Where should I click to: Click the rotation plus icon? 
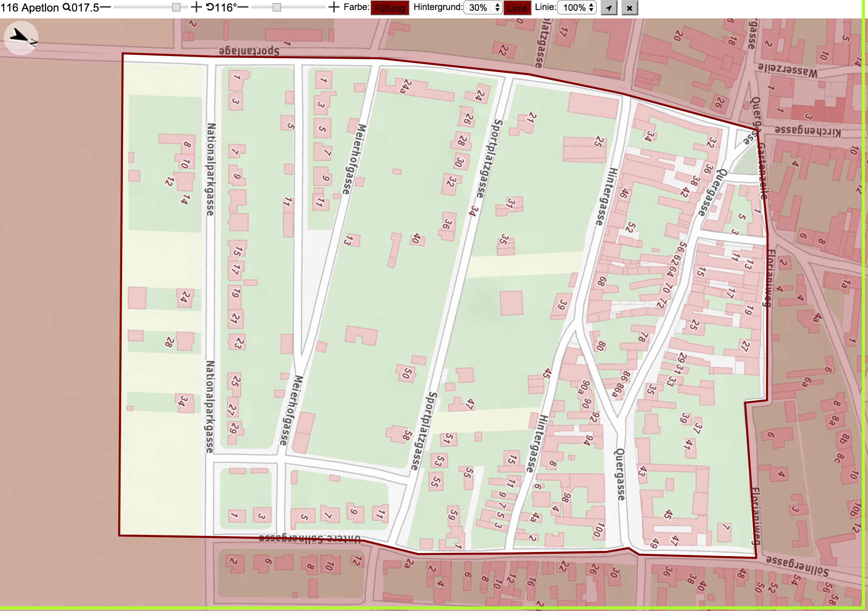334,7
